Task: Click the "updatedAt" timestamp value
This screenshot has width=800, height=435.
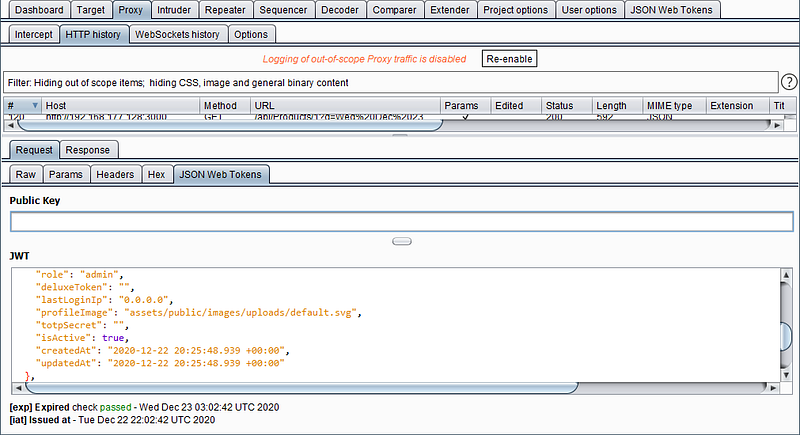Action: pos(196,363)
